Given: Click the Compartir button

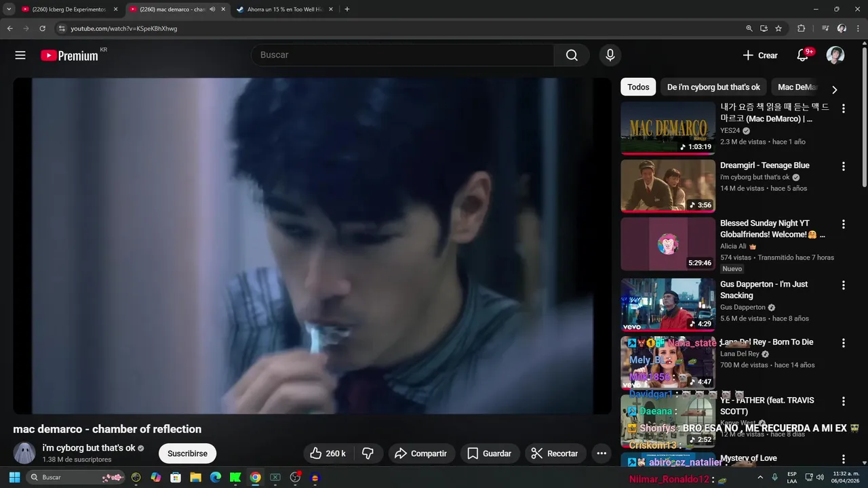Looking at the screenshot, I should (x=420, y=453).
